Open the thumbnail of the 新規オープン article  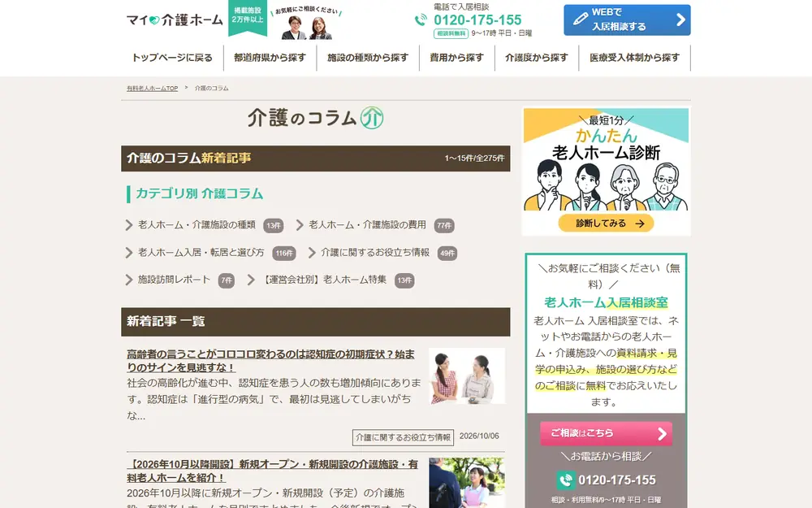pyautogui.click(x=467, y=483)
